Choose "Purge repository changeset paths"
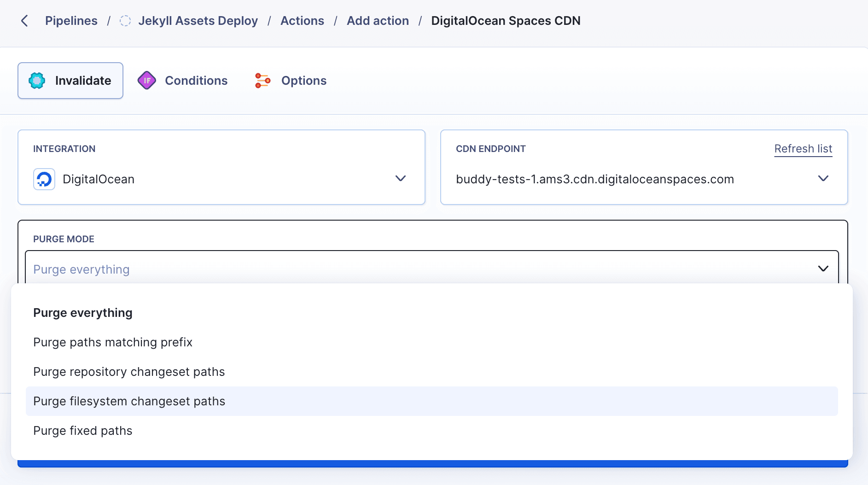This screenshot has height=485, width=868. click(x=129, y=372)
